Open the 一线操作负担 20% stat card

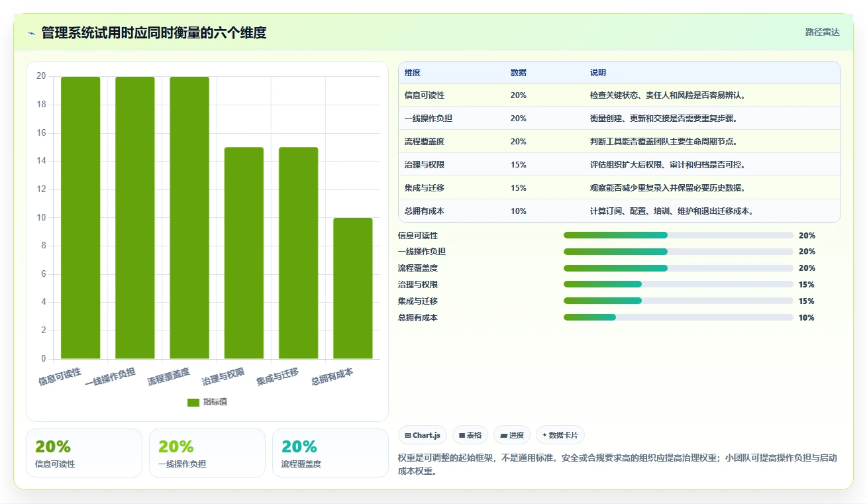(207, 453)
